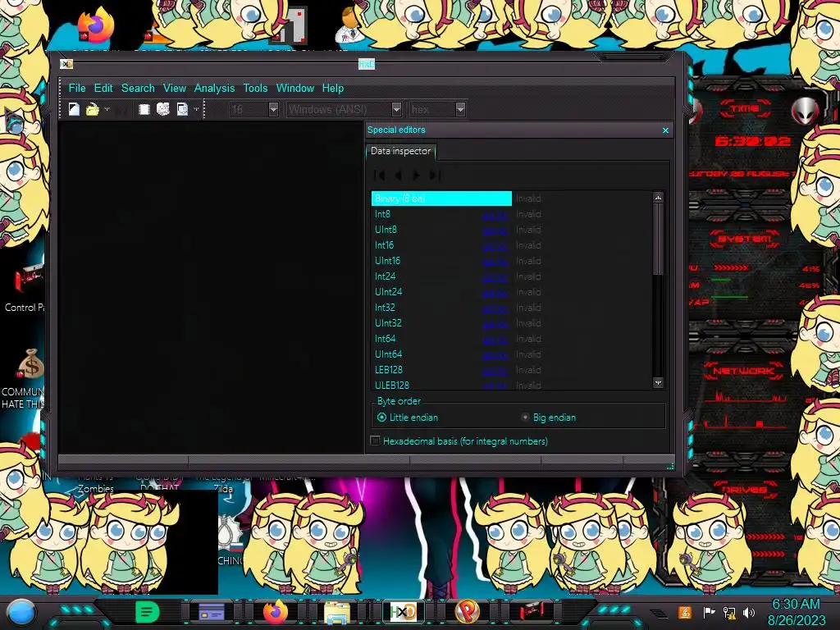Open the Window menu
Viewport: 840px width, 630px height.
coord(294,88)
